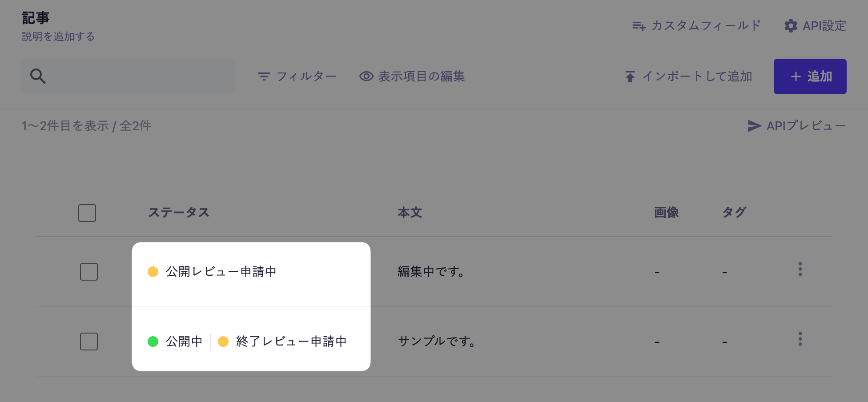Open the タグ column header options

coord(734,212)
